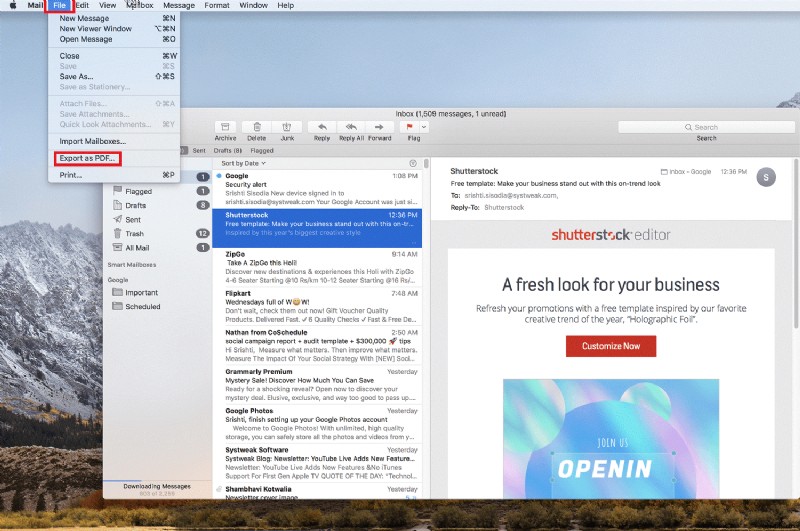Click the shutterstock editor logo
This screenshot has height=531, width=800.
coord(611,235)
